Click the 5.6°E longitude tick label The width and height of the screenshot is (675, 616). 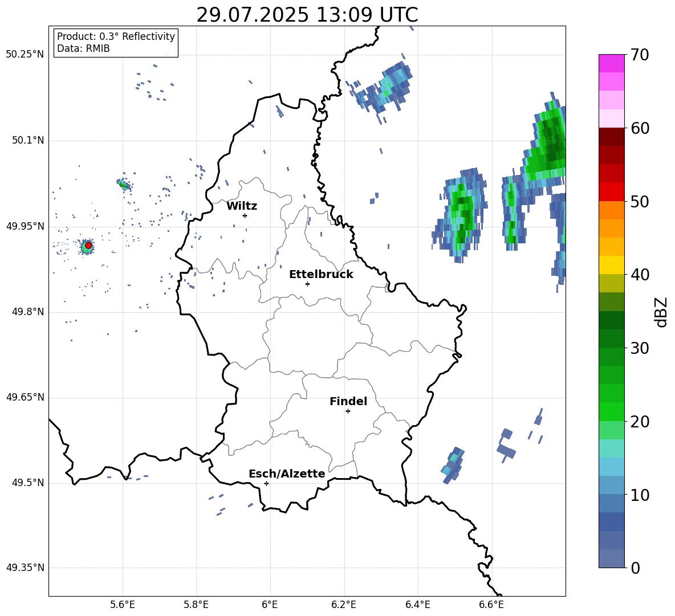point(122,605)
